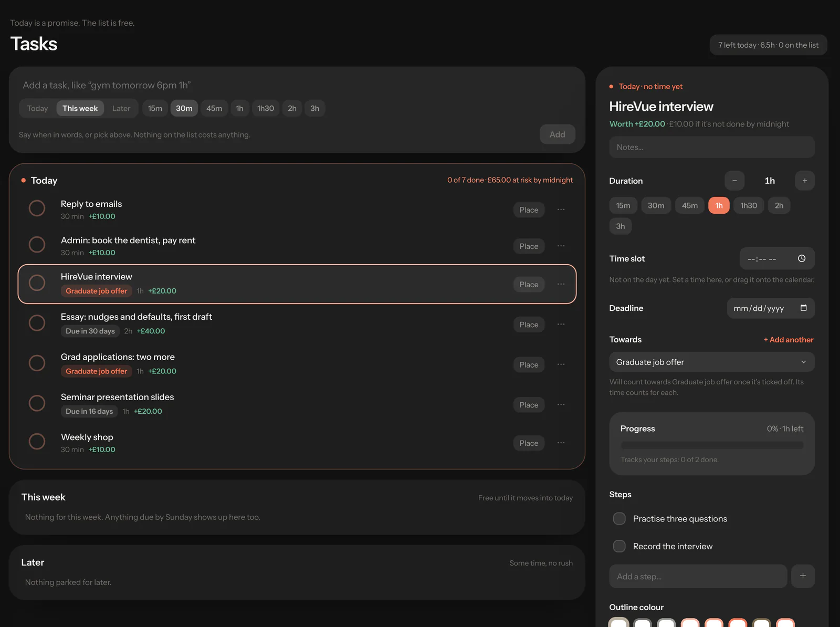Increase duration with the plus button
840x627 pixels.
(x=804, y=181)
